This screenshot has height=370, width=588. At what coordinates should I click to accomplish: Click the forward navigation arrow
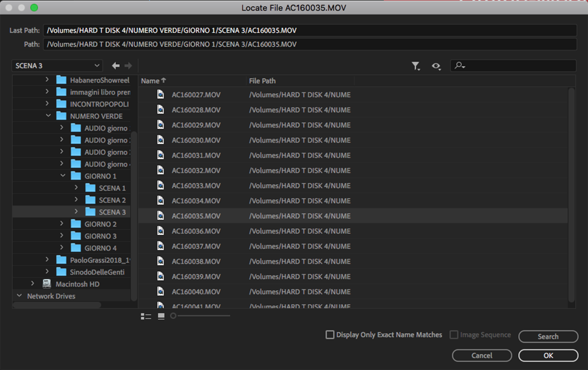tap(128, 66)
